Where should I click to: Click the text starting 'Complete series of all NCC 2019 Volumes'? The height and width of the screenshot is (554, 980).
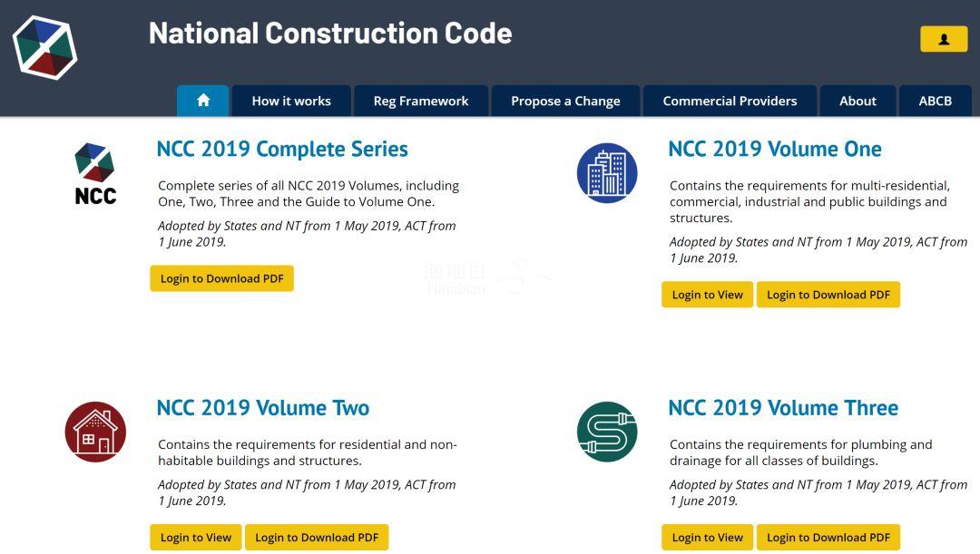click(309, 194)
